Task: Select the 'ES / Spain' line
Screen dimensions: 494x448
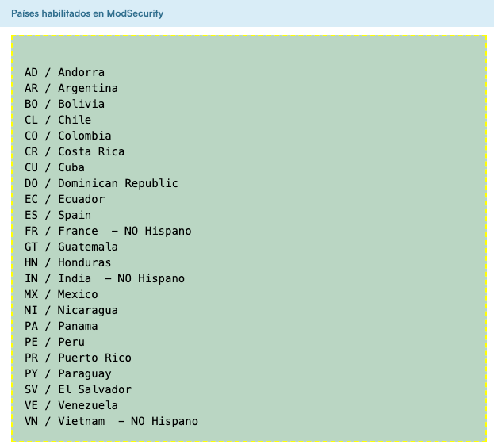Action: 58,215
